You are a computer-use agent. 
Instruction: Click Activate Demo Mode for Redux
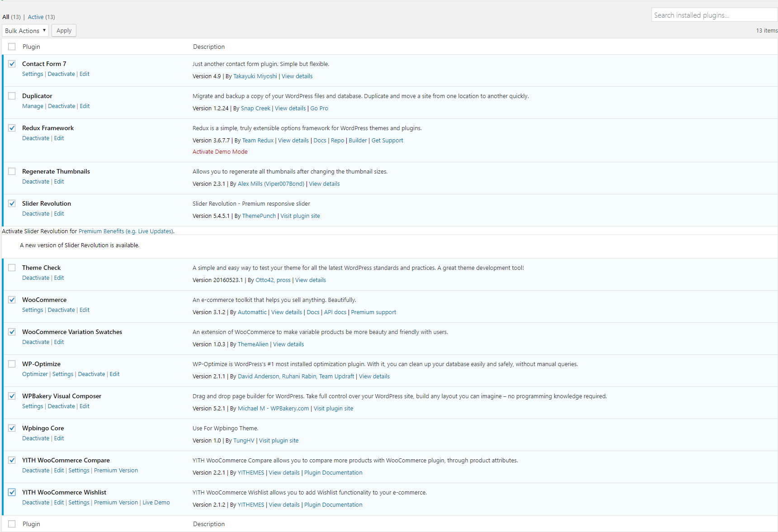click(220, 152)
